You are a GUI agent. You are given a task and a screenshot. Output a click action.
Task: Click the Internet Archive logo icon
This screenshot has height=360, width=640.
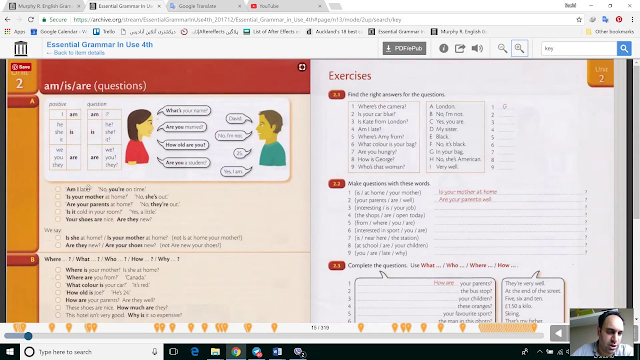coord(21,48)
